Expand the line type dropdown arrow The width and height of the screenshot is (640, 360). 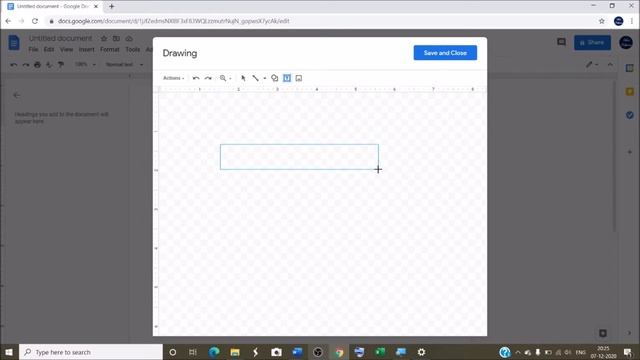pyautogui.click(x=264, y=78)
